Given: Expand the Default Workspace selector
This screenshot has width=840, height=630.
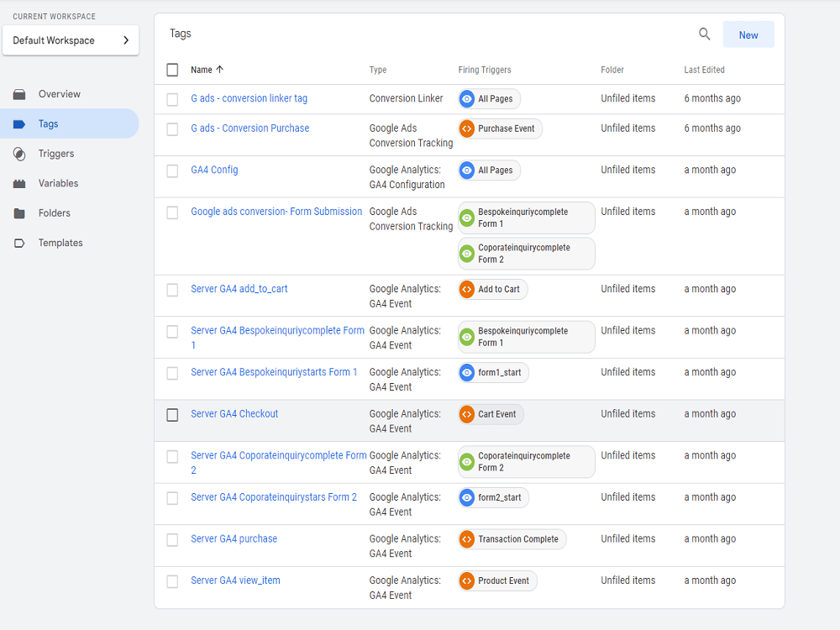Looking at the screenshot, I should click(71, 40).
